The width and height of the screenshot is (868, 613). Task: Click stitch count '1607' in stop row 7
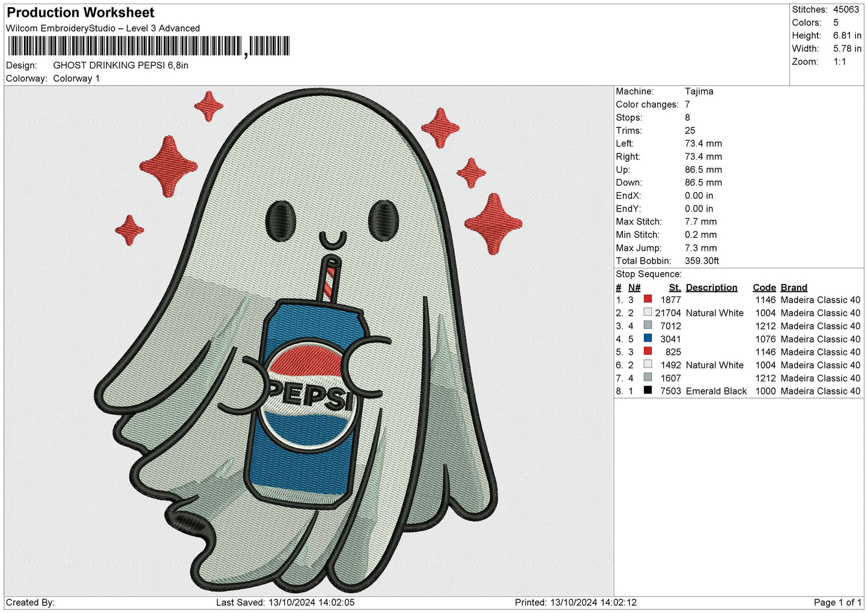tap(671, 379)
